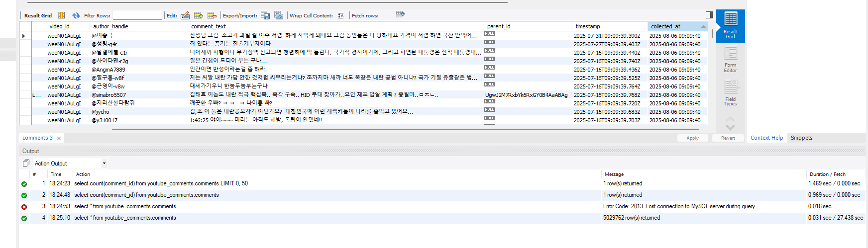Screen dimensions: 868x248
Task: Click the refresh results icon
Action: [x=76, y=15]
